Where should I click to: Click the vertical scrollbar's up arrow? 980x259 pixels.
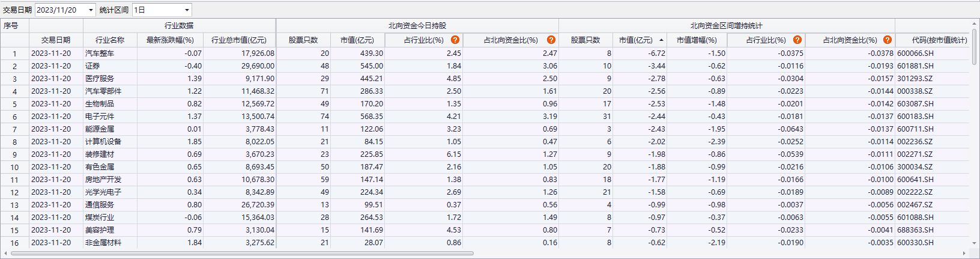[x=975, y=24]
